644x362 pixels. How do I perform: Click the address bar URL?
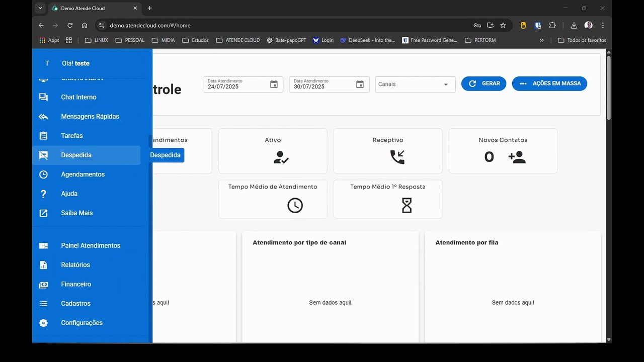(x=150, y=25)
